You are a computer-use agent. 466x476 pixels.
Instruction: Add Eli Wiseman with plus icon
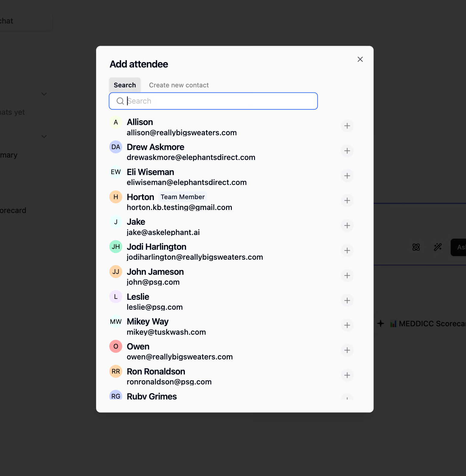tap(347, 176)
